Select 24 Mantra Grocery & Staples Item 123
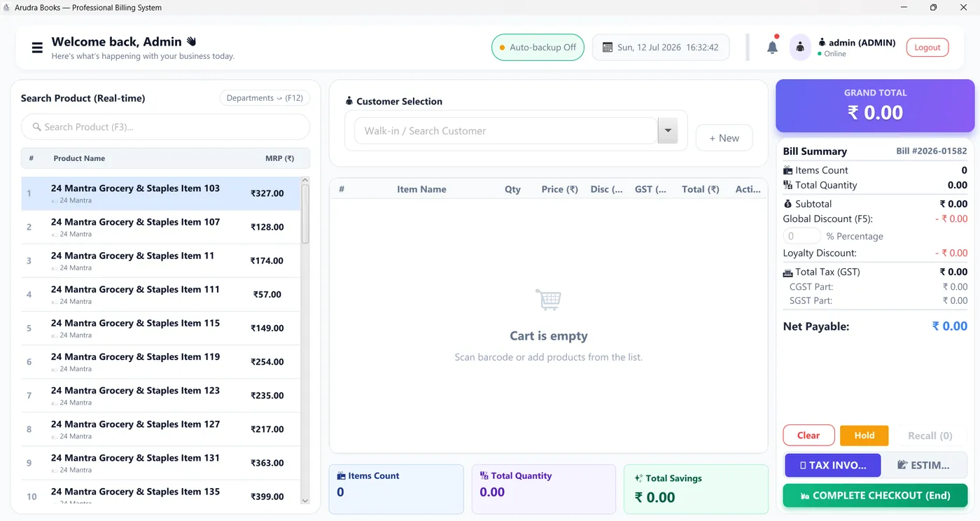 (160, 396)
